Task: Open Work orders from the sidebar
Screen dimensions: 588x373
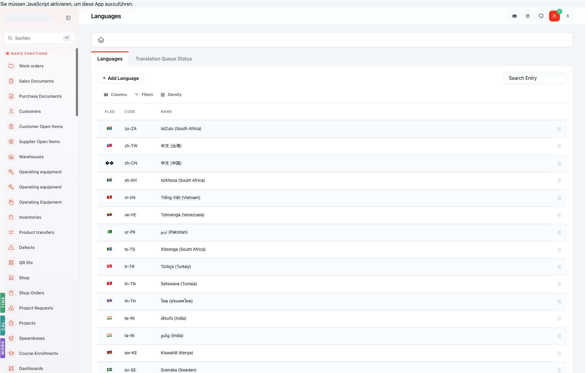Action: [39, 66]
